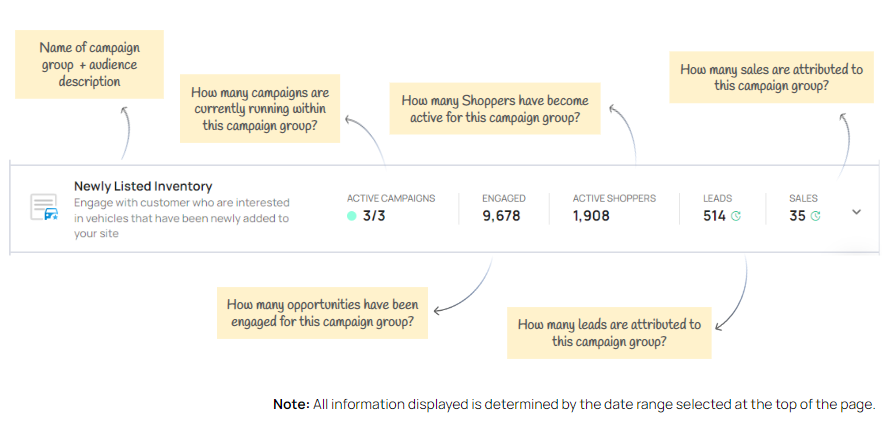Click the Active Shoppers count 1,908

591,216
